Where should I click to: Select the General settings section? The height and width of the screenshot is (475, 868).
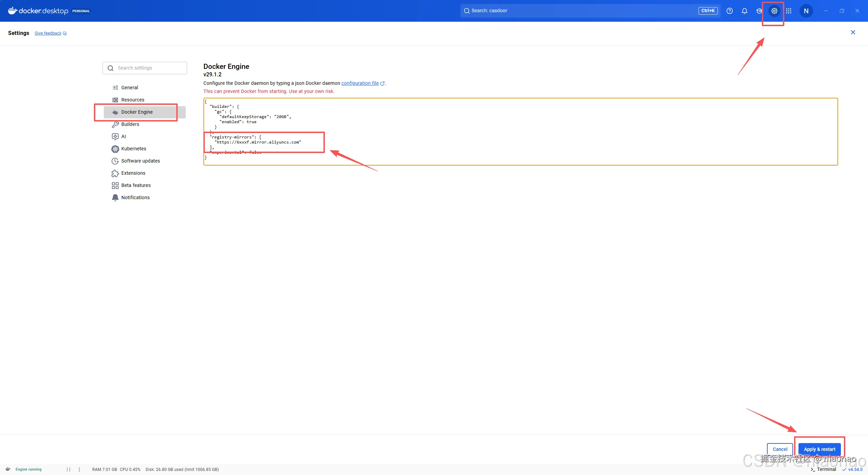tap(130, 88)
